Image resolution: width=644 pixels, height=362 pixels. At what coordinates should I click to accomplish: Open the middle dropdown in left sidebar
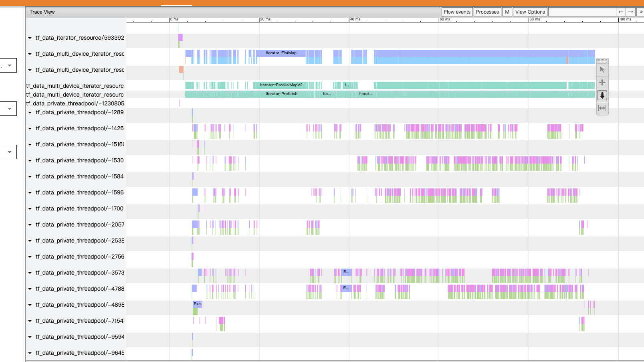8,109
